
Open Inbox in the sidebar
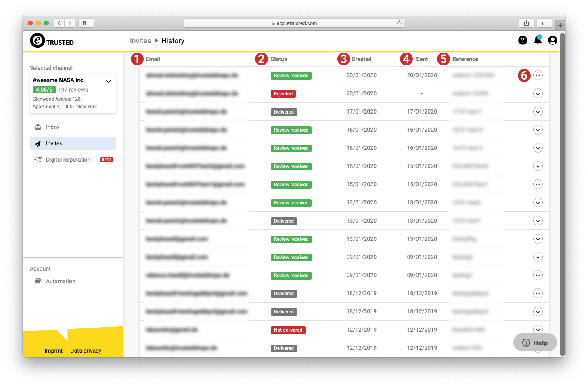(73, 127)
